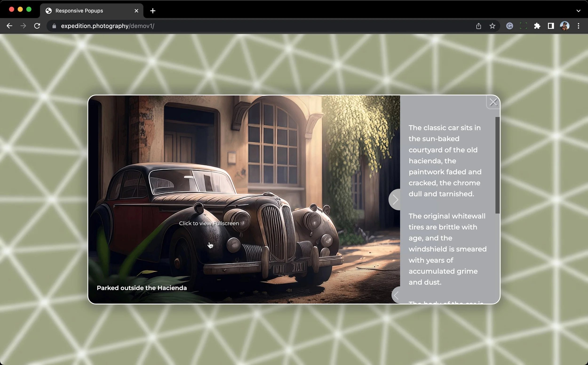
Task: Close the popup with the X icon
Action: (x=493, y=102)
